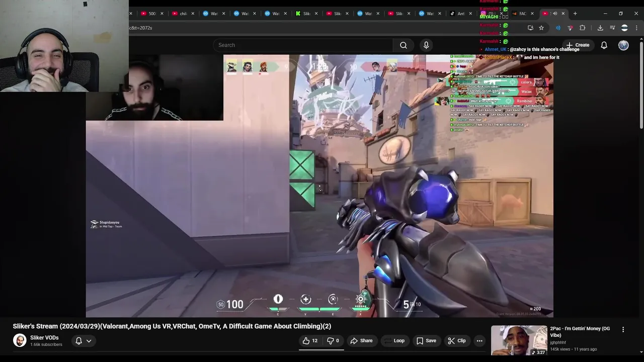Screen dimensions: 644x362
Task: Close the TikTok "Anti" browser tab
Action: click(x=470, y=14)
